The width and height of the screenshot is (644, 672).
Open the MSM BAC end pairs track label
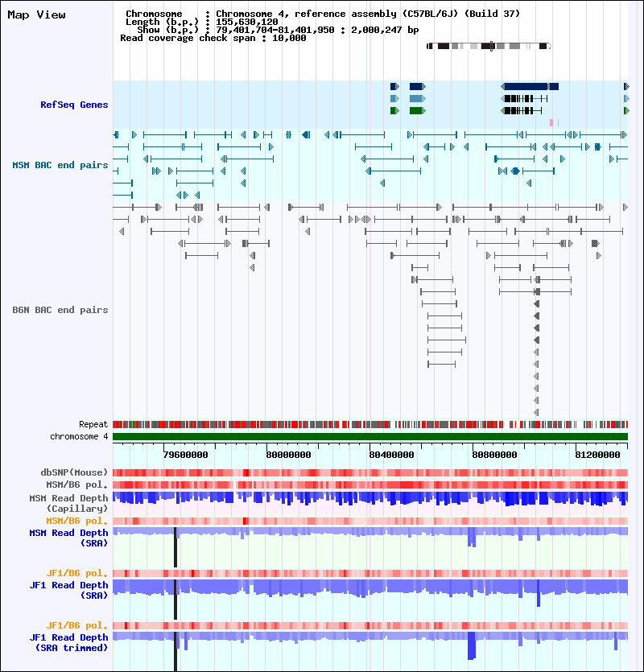[x=60, y=165]
